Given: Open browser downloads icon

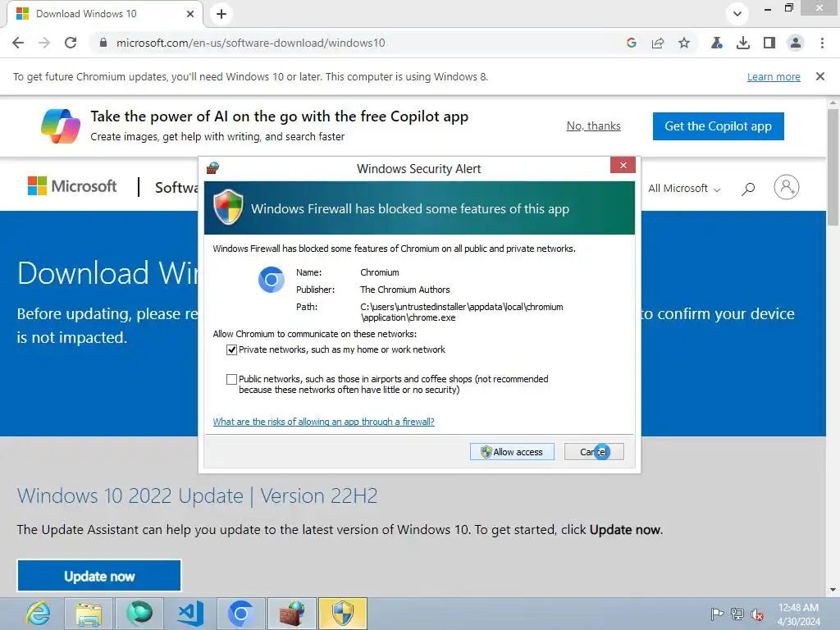Looking at the screenshot, I should point(743,43).
